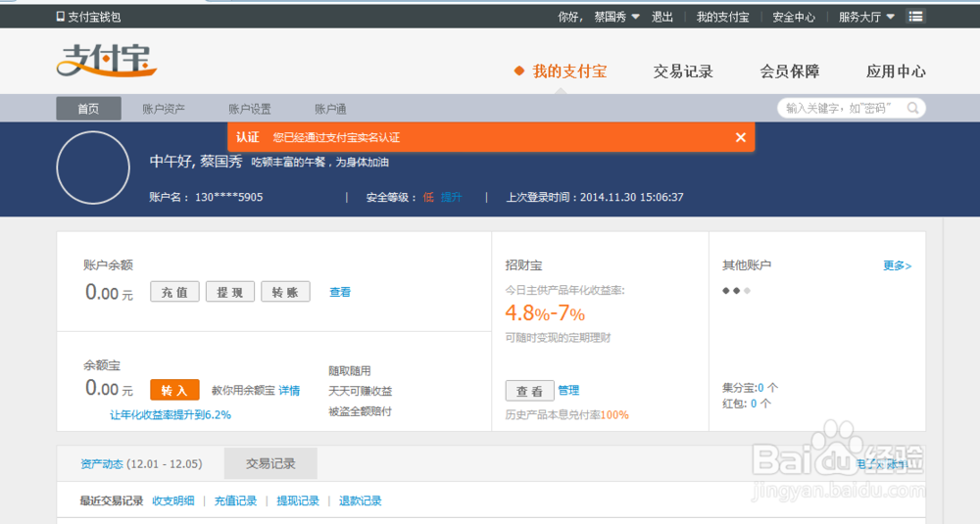Click the carousel dots under 其他账户

point(736,291)
